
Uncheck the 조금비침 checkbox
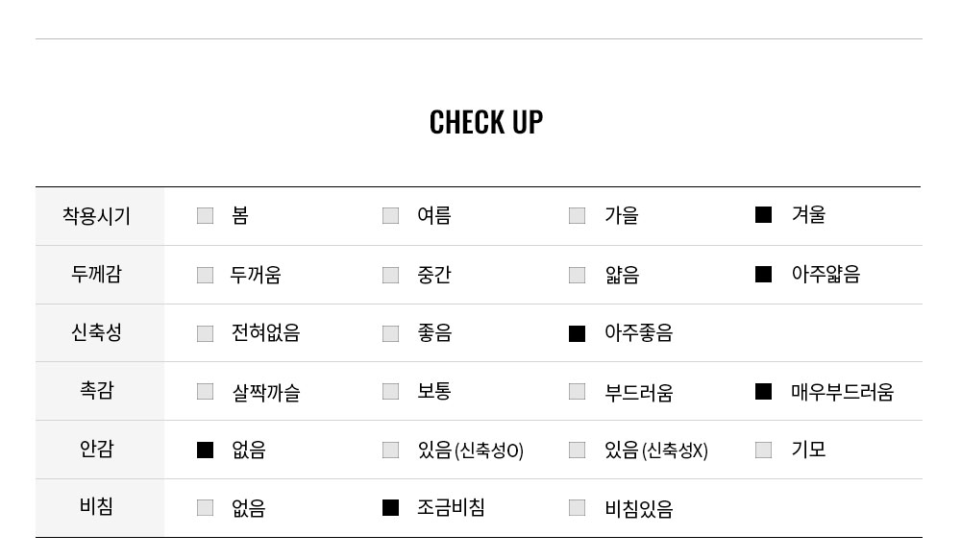click(x=390, y=508)
